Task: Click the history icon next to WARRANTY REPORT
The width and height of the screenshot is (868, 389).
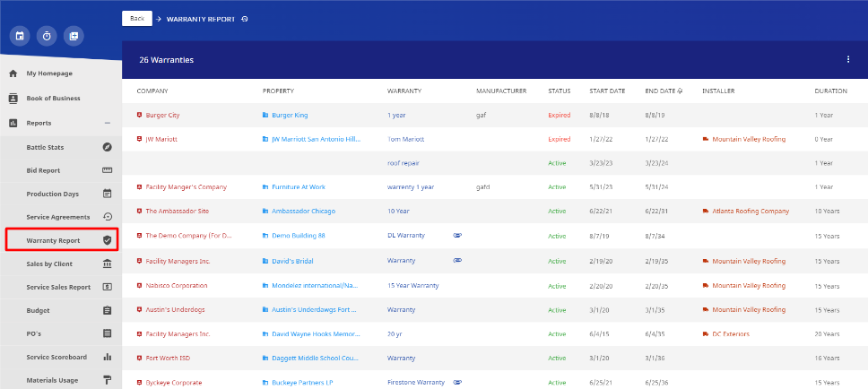Action: pos(245,19)
